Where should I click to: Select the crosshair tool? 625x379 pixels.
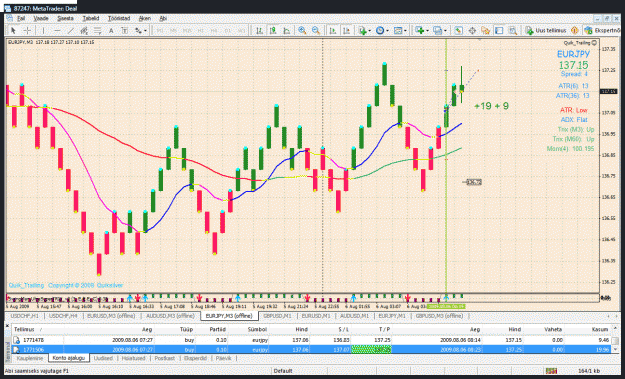pos(28,31)
